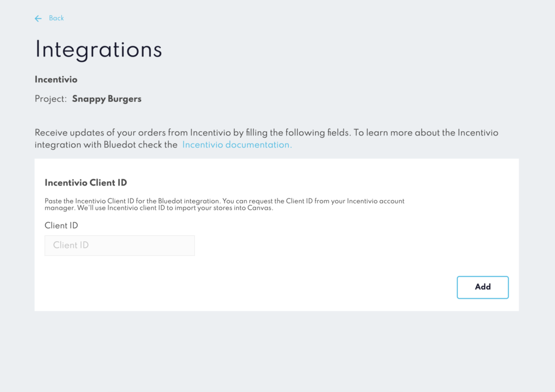Click the "integration with Bluedot check the" text
Viewport: 555px width, 392px height.
[x=106, y=145]
